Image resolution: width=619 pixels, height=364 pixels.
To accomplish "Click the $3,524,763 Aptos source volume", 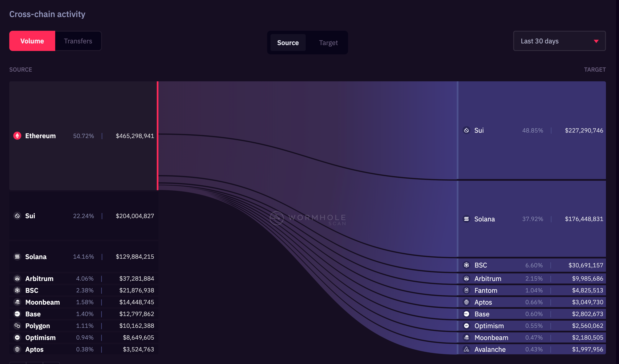I will (138, 349).
